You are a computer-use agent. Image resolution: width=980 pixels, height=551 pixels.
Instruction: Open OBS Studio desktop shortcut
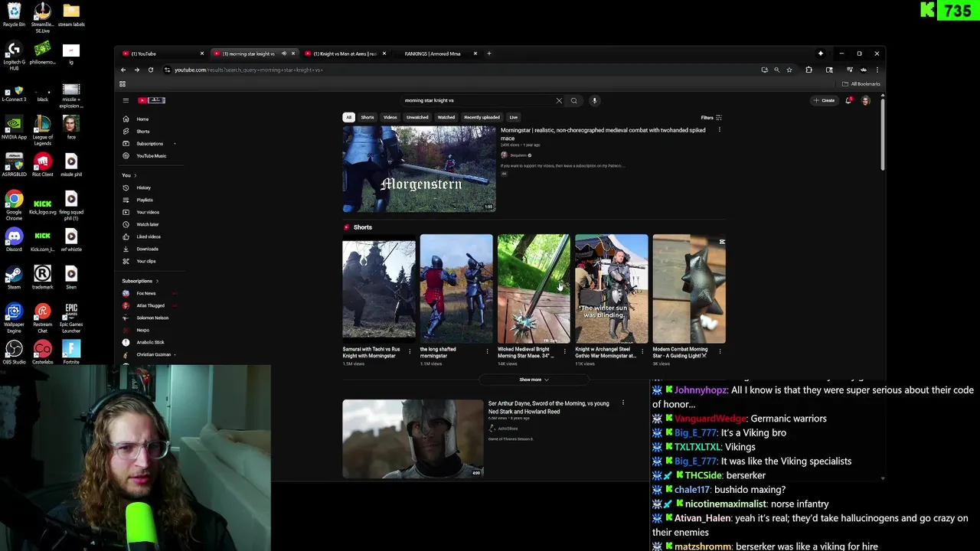coord(14,352)
